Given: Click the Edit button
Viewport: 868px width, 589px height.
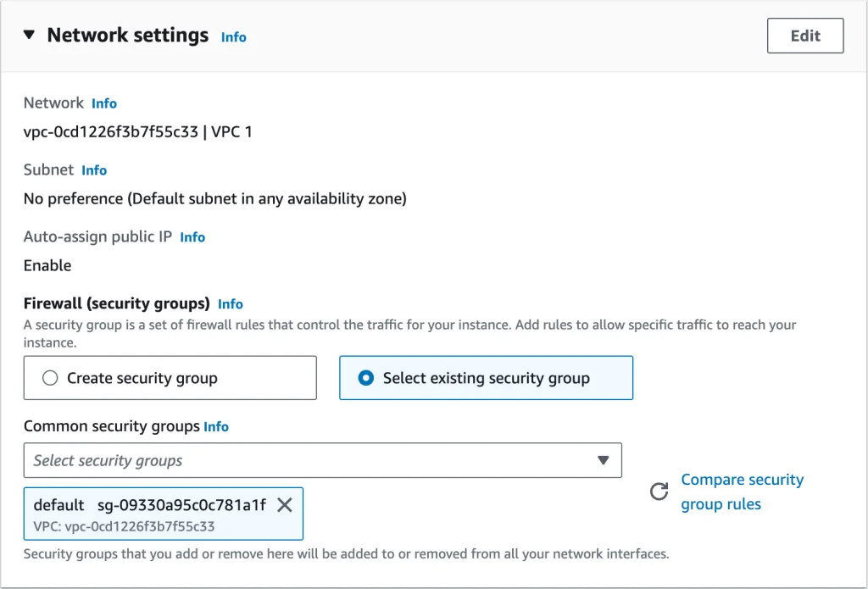Looking at the screenshot, I should tap(804, 36).
